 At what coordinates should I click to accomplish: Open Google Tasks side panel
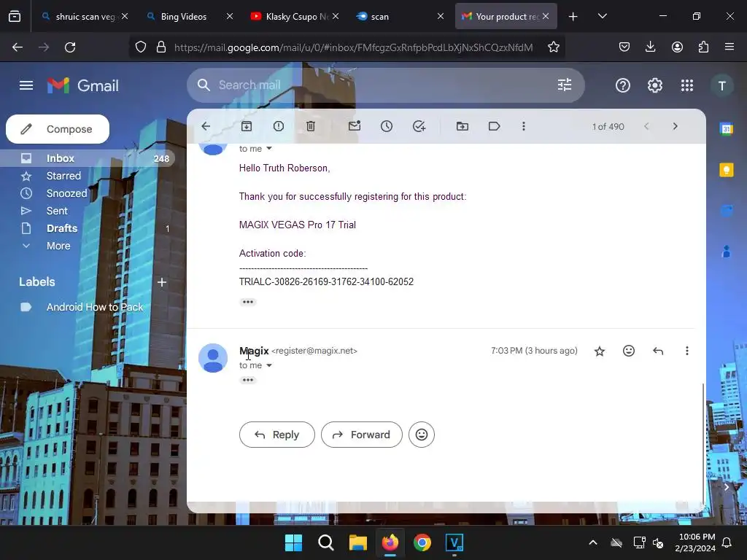point(727,211)
